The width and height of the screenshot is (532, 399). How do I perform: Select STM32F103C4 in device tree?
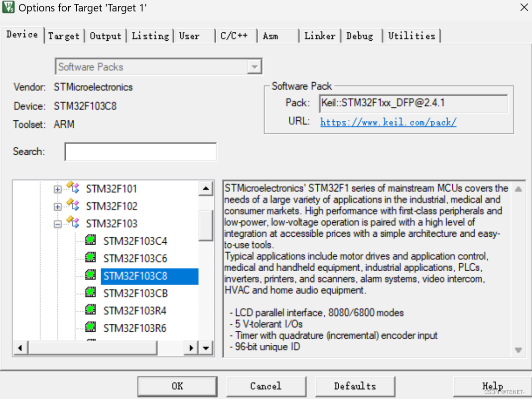click(x=135, y=241)
